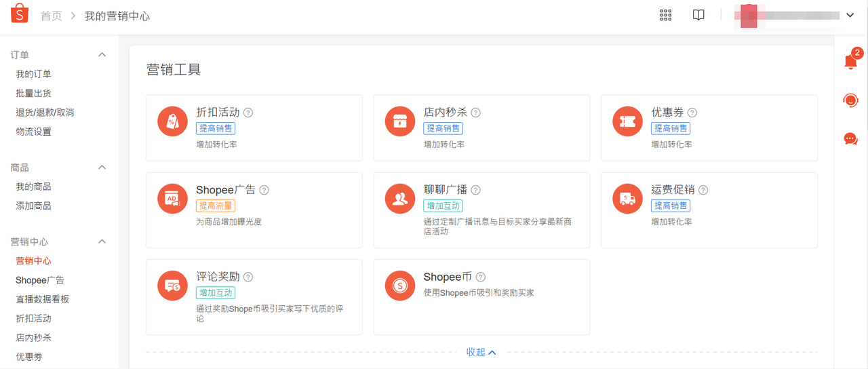The image size is (868, 369).
Task: Open 我的订单 in sidebar
Action: [34, 74]
